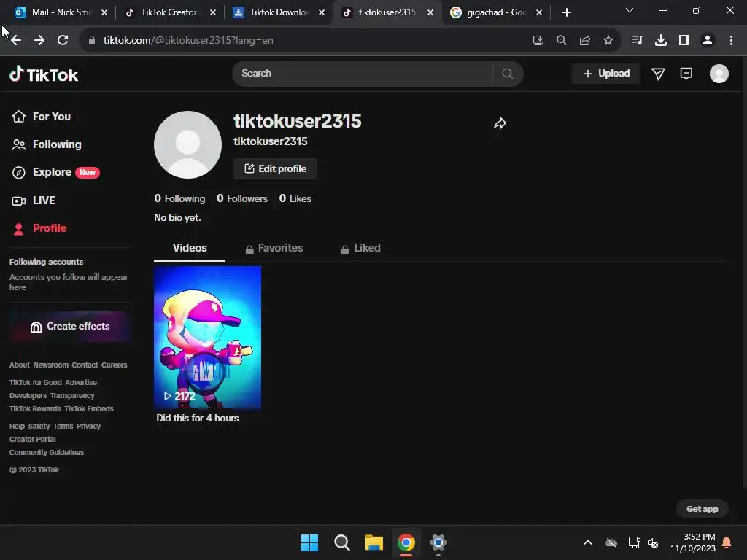Switch to the Liked tab

click(360, 248)
